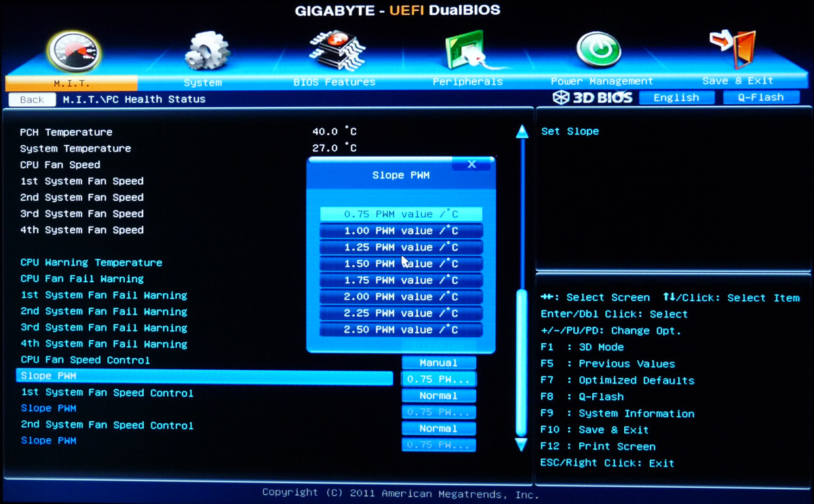The image size is (814, 504).
Task: Switch to the System tab label
Action: (203, 83)
